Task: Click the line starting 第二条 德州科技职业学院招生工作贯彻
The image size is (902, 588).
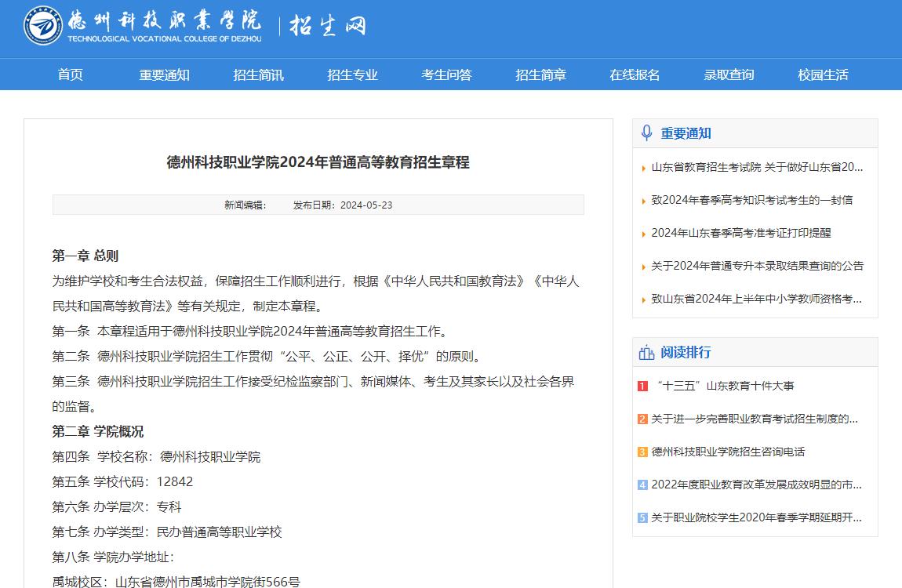Action: (267, 357)
